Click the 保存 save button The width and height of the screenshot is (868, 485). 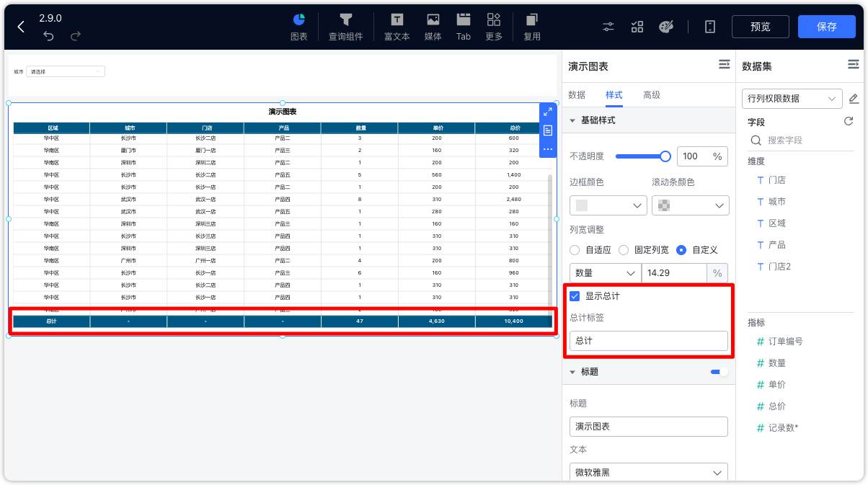coord(826,26)
